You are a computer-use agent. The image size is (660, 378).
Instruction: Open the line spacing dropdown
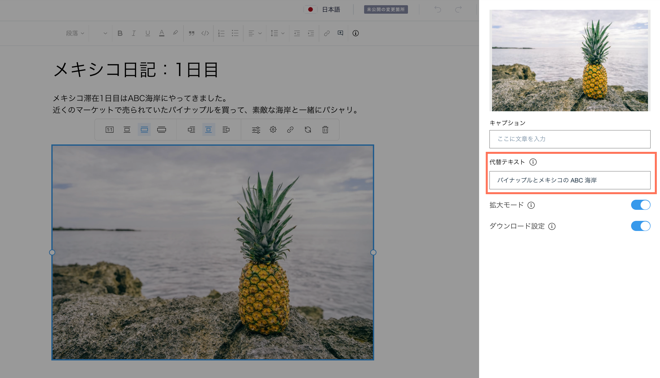(x=277, y=33)
